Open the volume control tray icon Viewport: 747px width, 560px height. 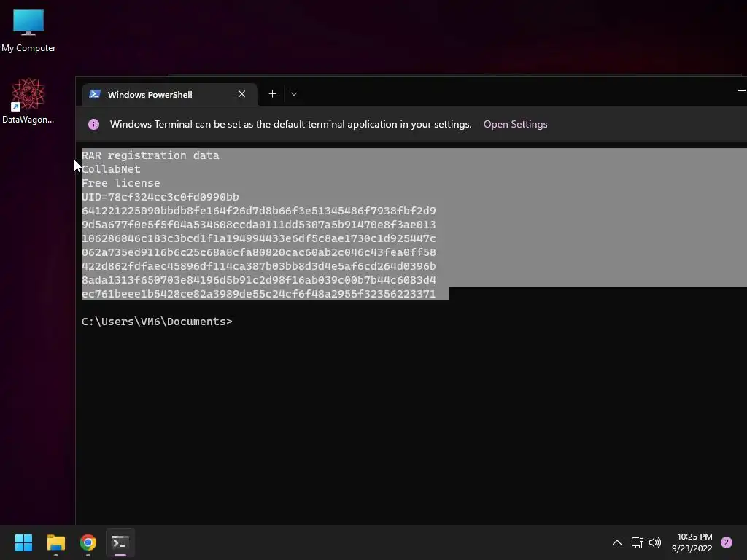pos(656,542)
